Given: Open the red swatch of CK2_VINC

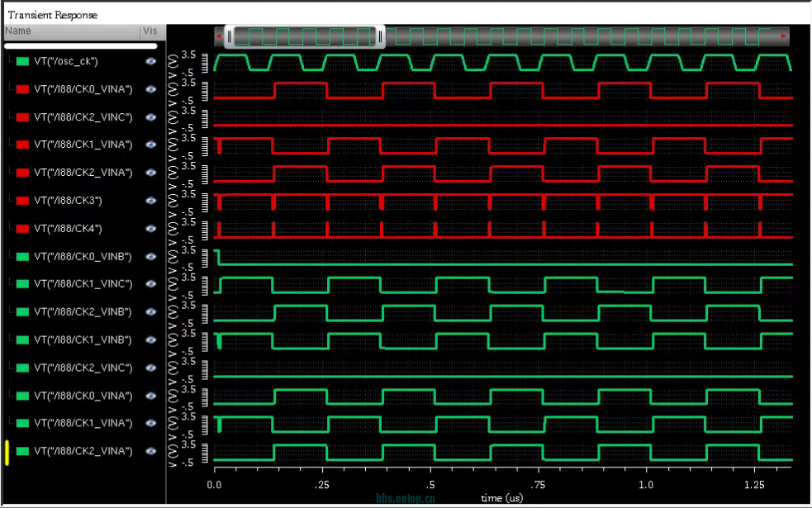Looking at the screenshot, I should tap(22, 117).
